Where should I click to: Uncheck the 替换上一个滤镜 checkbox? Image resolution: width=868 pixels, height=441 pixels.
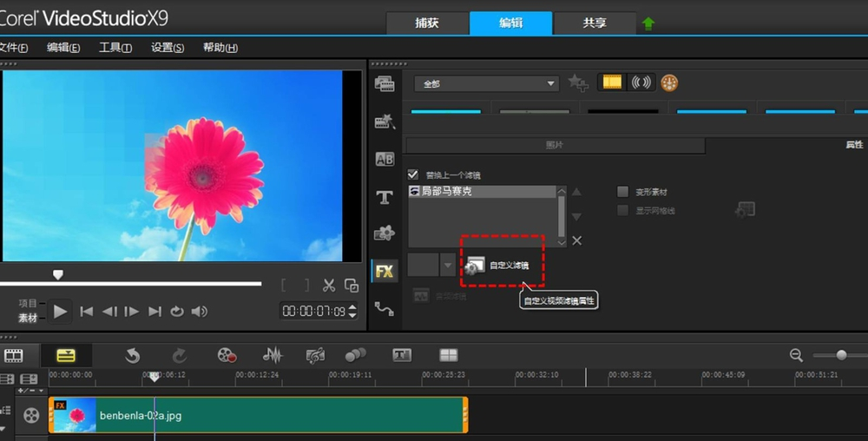click(x=413, y=174)
